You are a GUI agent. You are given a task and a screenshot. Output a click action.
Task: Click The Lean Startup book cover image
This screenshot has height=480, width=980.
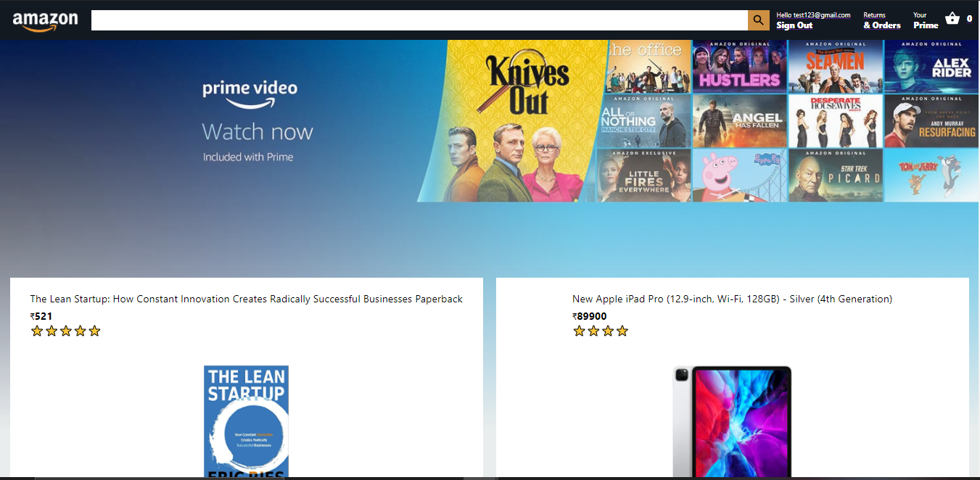pos(246,421)
